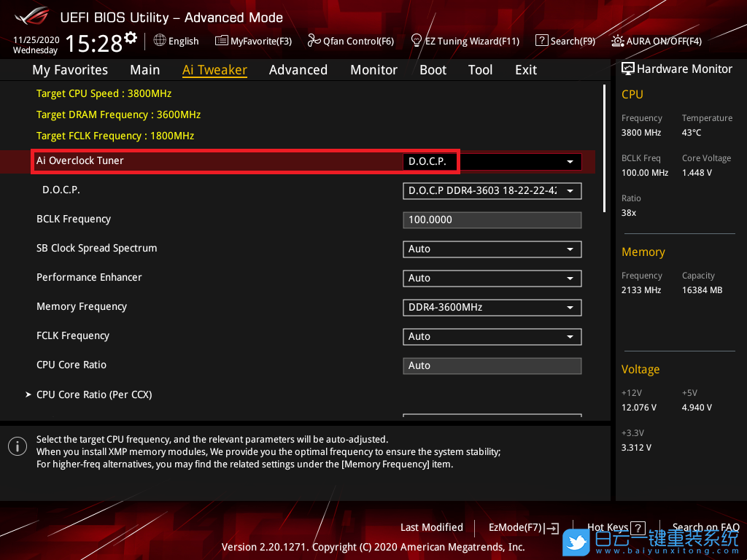Open the SB Clock Spread Spectrum dropdown
Image resolution: width=747 pixels, height=560 pixels.
492,249
